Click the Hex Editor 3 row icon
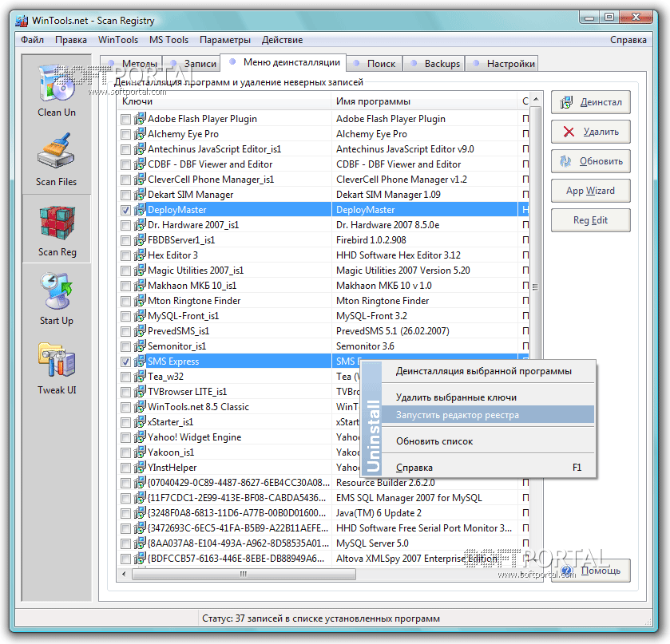Viewport: 670px width, 644px height. (x=140, y=255)
